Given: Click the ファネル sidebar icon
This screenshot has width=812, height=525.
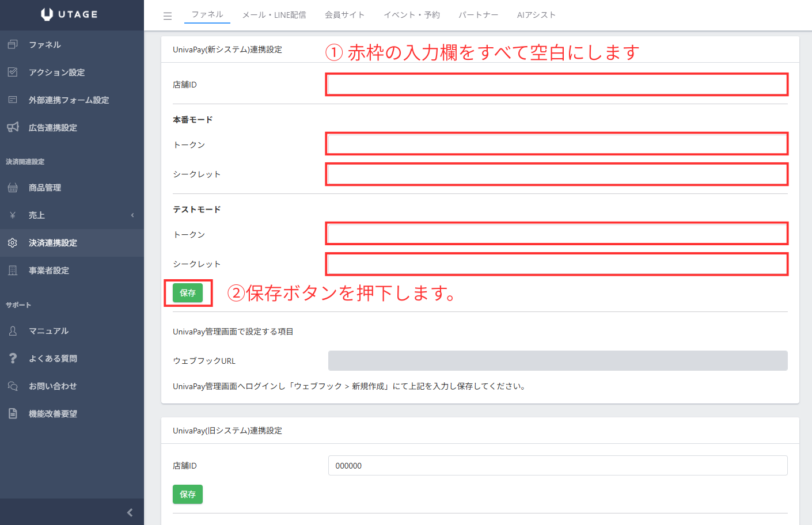Looking at the screenshot, I should coord(13,44).
